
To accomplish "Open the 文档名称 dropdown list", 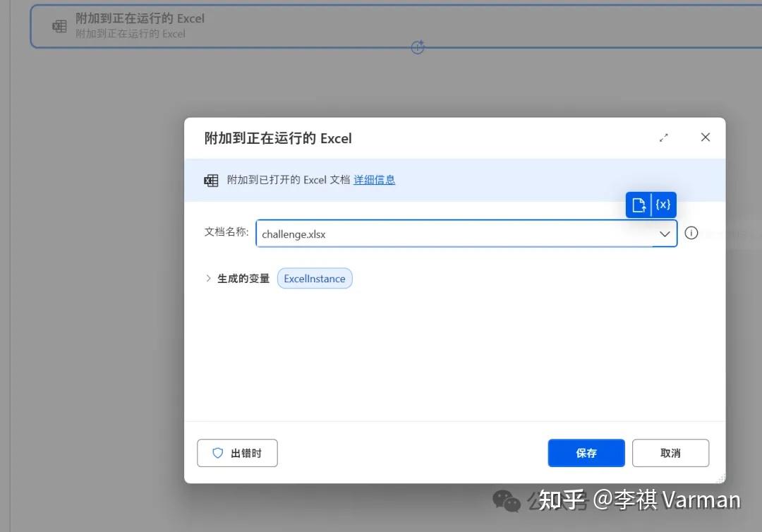I will (x=665, y=233).
